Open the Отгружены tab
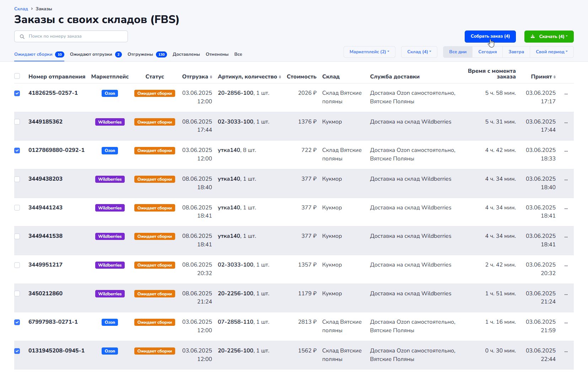This screenshot has width=588, height=378. tap(147, 54)
